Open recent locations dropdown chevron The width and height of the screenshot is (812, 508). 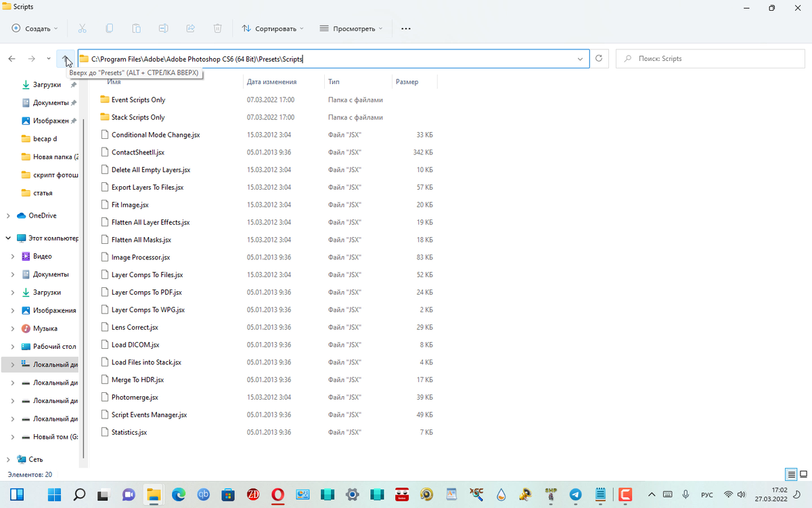coord(49,59)
